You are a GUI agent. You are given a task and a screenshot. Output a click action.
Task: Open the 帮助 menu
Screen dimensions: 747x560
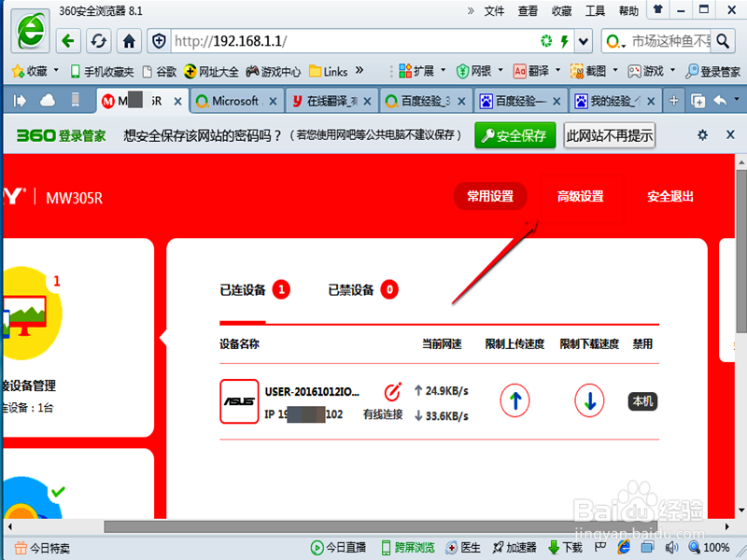[x=628, y=11]
